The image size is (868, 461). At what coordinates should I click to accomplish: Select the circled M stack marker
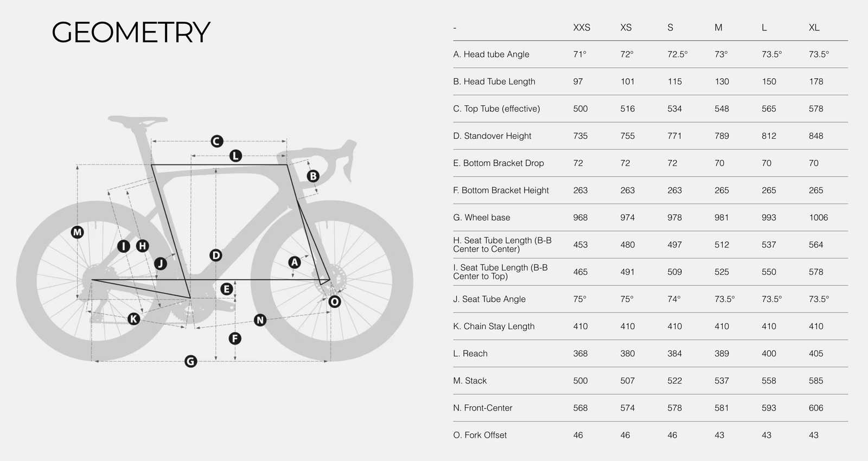tap(78, 232)
